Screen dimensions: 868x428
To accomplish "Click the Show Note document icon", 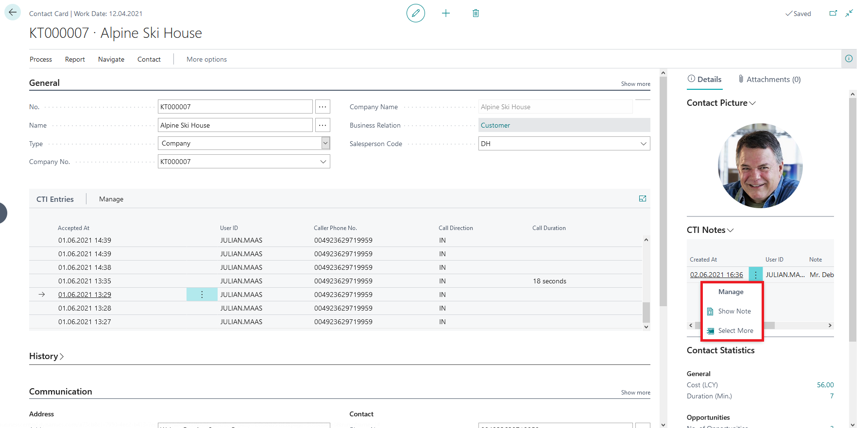I will pyautogui.click(x=710, y=312).
